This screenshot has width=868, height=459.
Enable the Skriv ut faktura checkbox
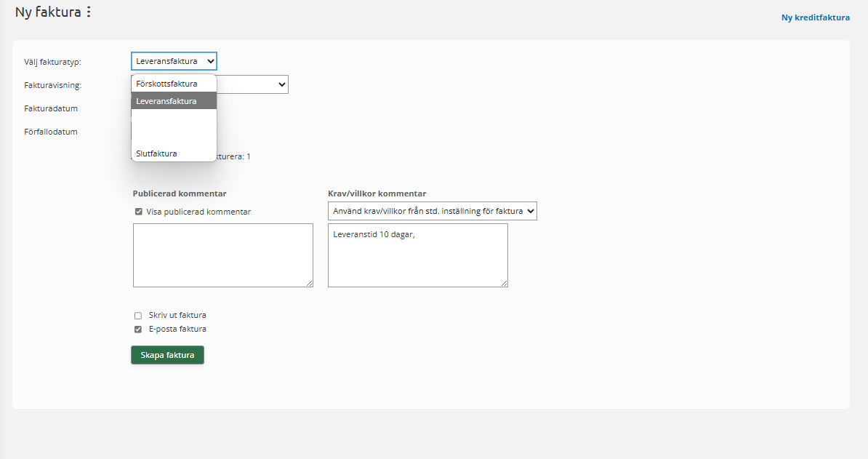[x=138, y=316]
